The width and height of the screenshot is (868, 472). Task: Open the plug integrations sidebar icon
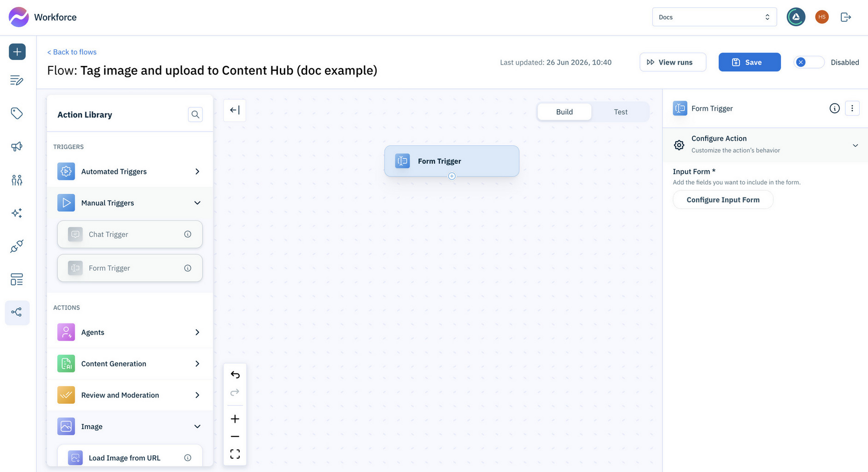point(17,246)
